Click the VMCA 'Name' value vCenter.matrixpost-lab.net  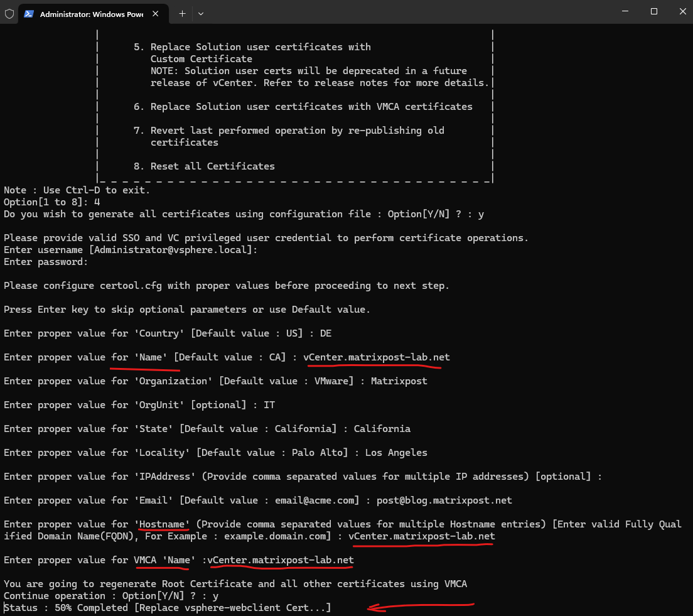pyautogui.click(x=281, y=560)
